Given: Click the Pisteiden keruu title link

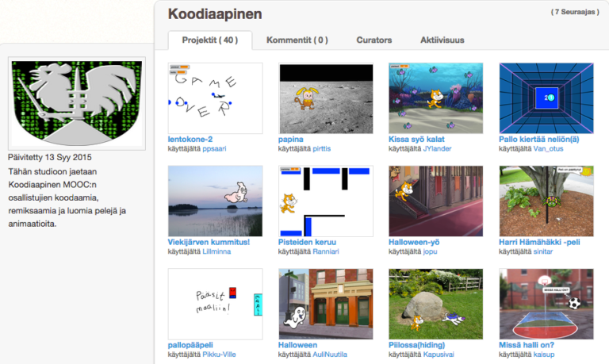Looking at the screenshot, I should point(307,242).
